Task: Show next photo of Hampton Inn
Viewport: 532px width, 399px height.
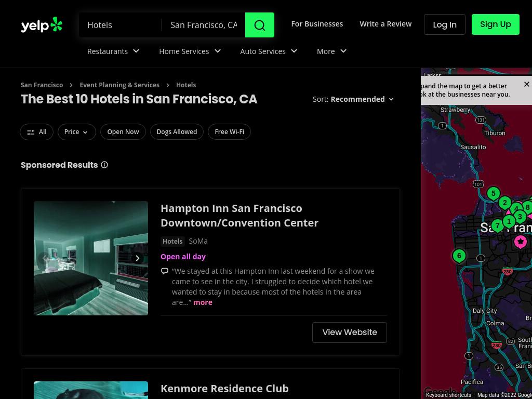Action: coord(137,258)
